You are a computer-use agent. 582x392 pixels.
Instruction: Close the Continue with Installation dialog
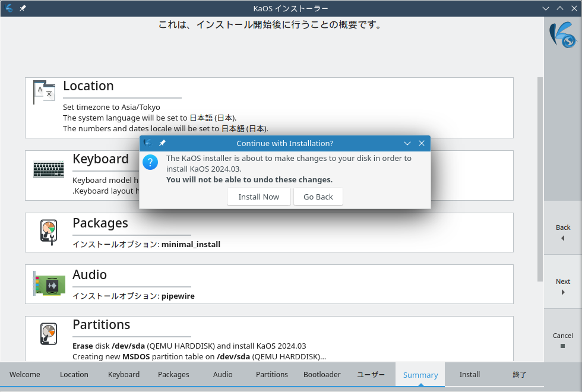coord(422,143)
